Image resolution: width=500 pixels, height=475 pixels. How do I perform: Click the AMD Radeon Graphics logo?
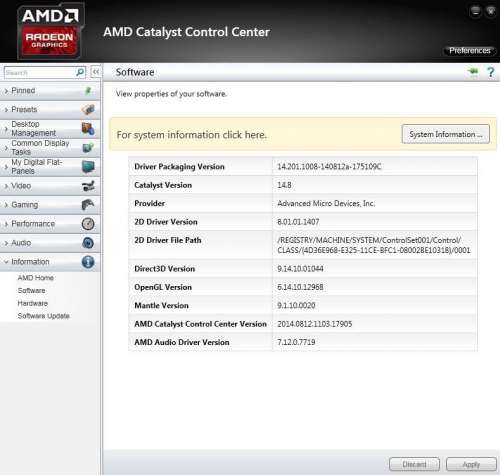50,31
